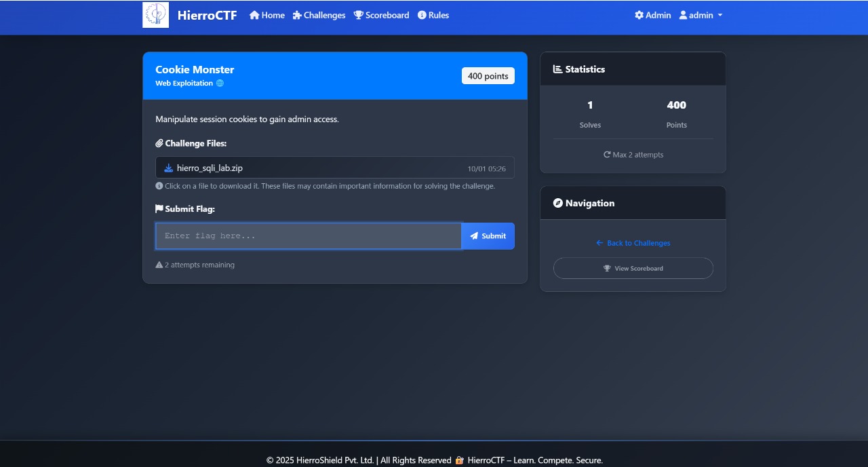Click the paperclip icon next to Challenge Files
868x467 pixels.
pos(159,143)
